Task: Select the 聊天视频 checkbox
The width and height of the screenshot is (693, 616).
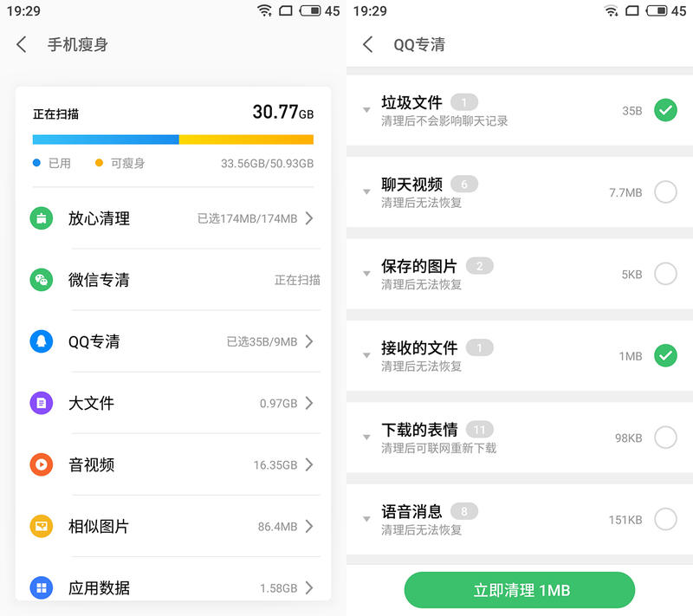Action: click(x=665, y=192)
